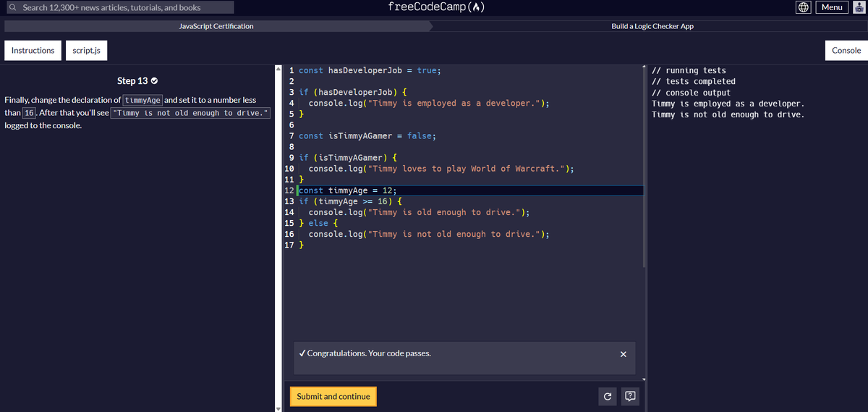The image size is (868, 412).
Task: Click '// running tests' console line
Action: click(x=689, y=71)
